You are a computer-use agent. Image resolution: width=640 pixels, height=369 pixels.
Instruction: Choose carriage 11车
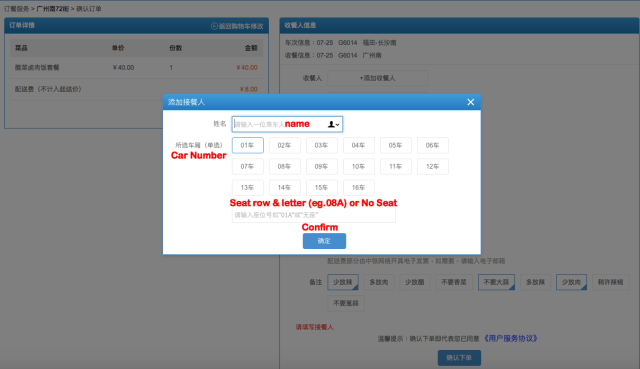pos(396,167)
